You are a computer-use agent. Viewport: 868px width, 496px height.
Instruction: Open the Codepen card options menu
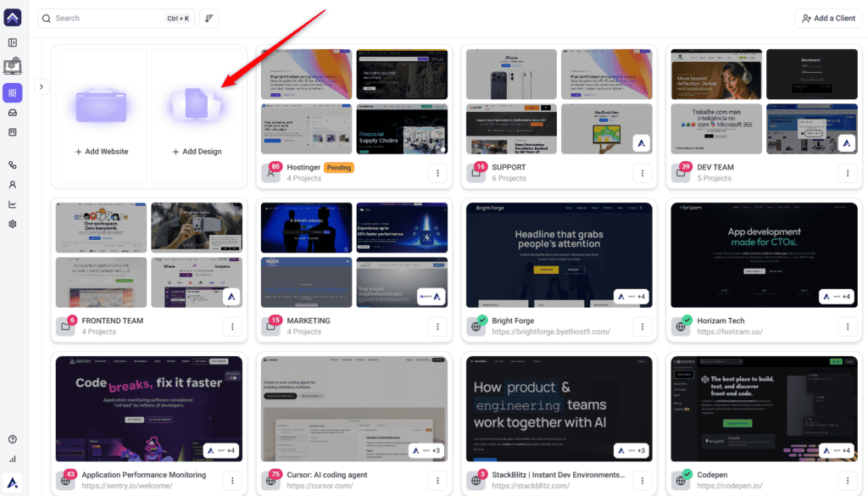(x=848, y=481)
